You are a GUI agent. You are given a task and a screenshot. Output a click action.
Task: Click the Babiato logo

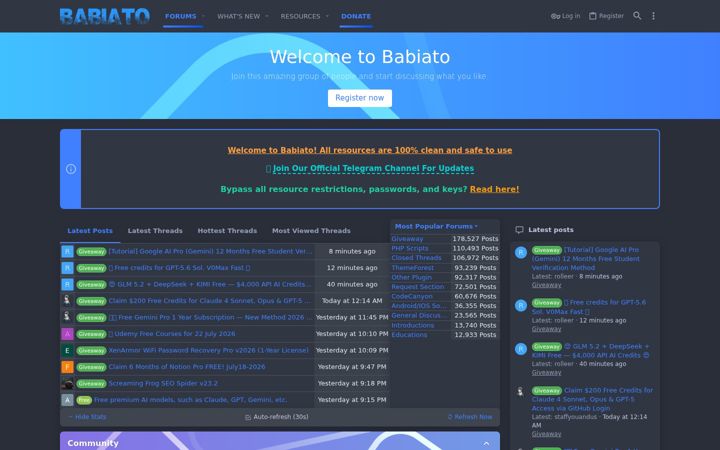pyautogui.click(x=105, y=16)
